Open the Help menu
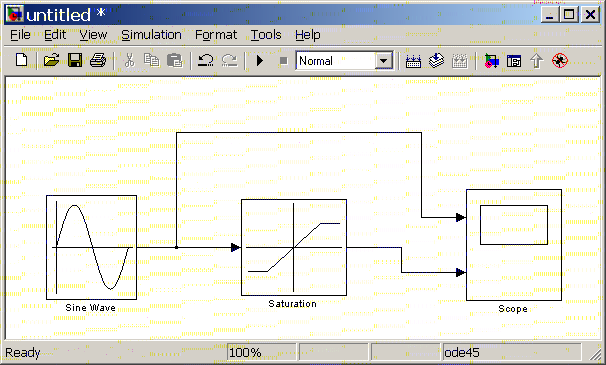Viewport: 606px width, 365px height. point(308,35)
